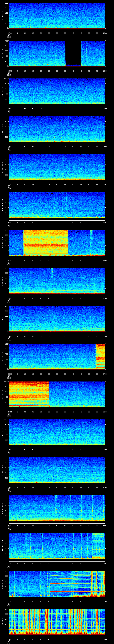Select the 25:00 end time label
Viewport: 114px width, 644px height.
pos(105,298)
